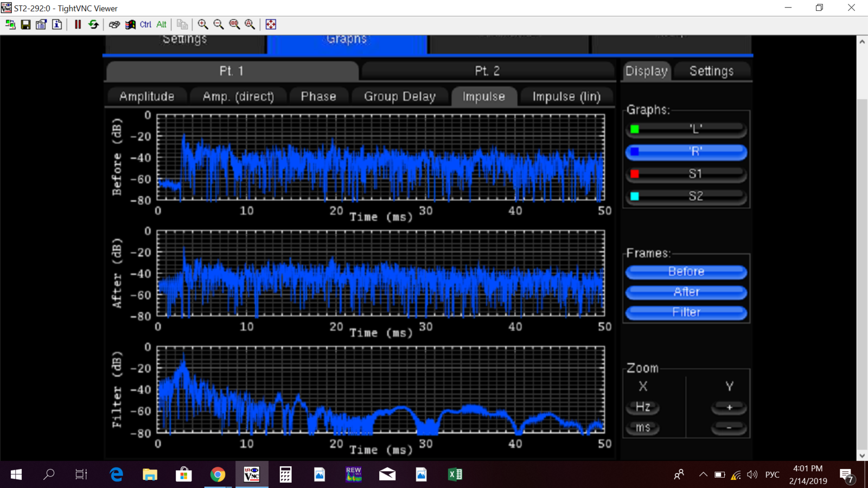Open File Explorer from taskbar

(x=150, y=474)
